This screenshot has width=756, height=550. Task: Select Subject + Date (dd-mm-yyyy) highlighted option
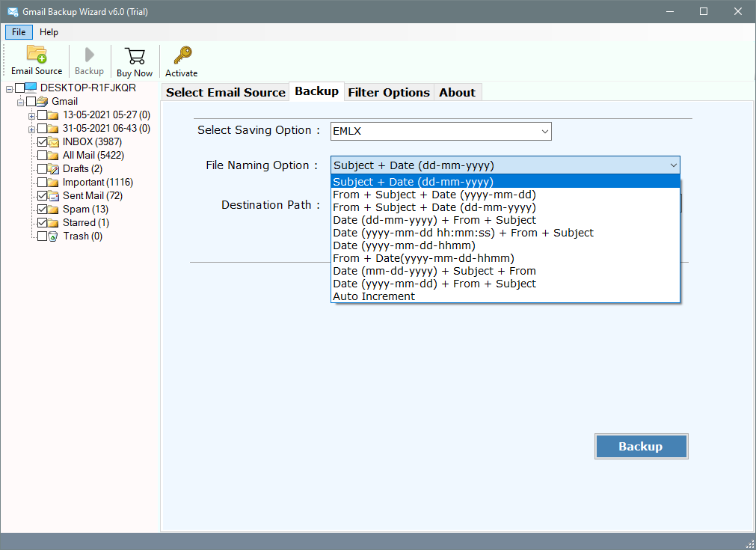505,182
